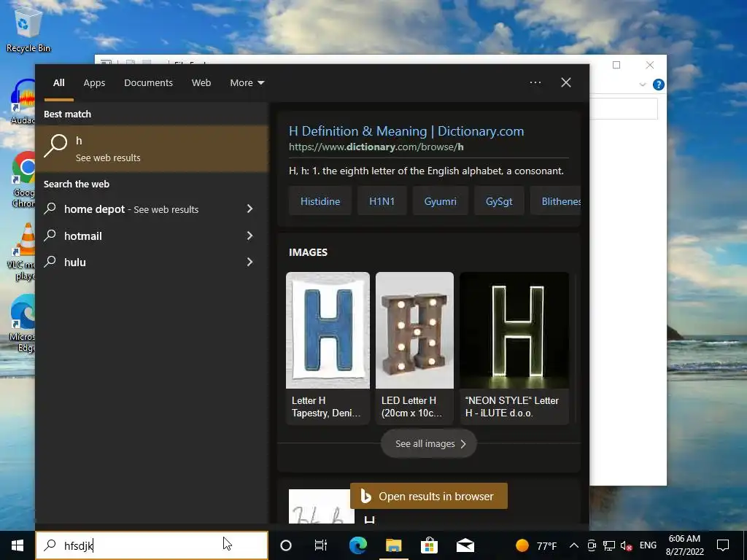Show hidden system tray icons
Viewport: 747px width, 560px height.
[574, 545]
